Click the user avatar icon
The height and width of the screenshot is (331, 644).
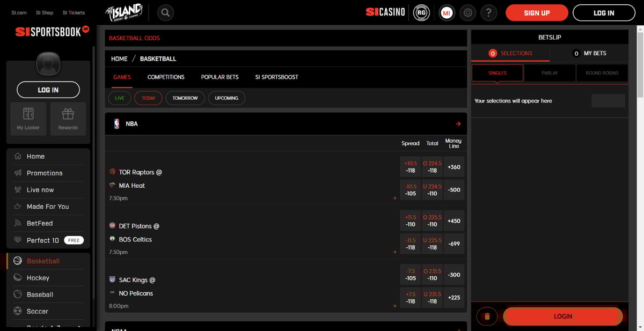(48, 64)
